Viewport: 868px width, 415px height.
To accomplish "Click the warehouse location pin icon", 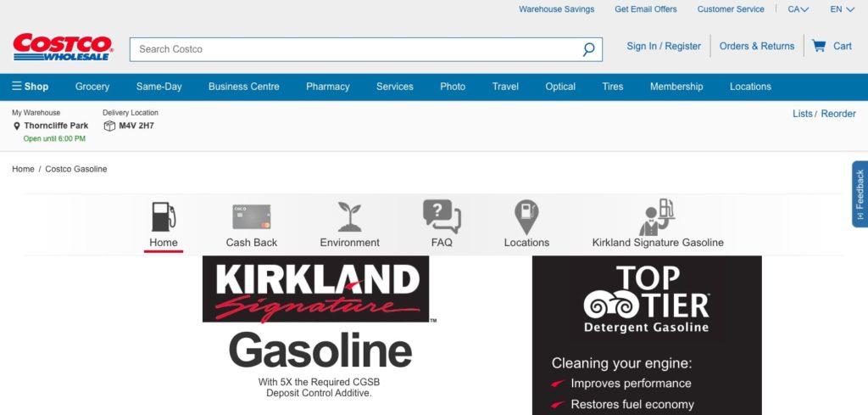I will (x=17, y=126).
